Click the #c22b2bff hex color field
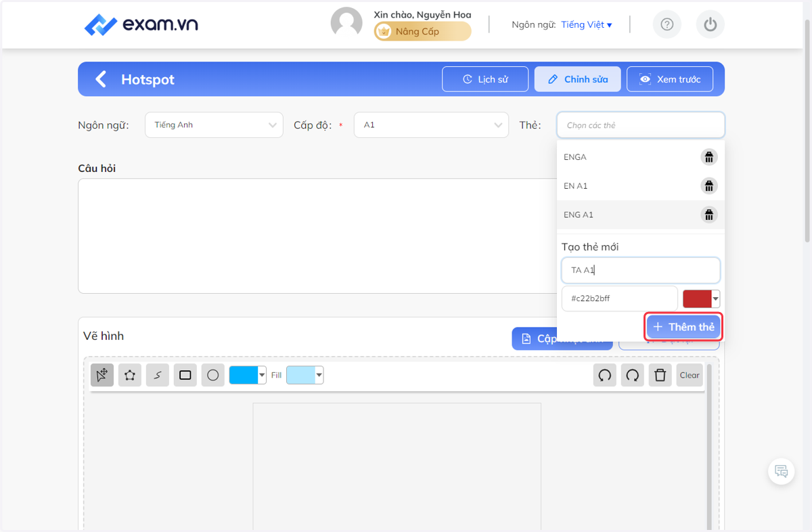Screen dimensions: 812x532 pos(620,298)
